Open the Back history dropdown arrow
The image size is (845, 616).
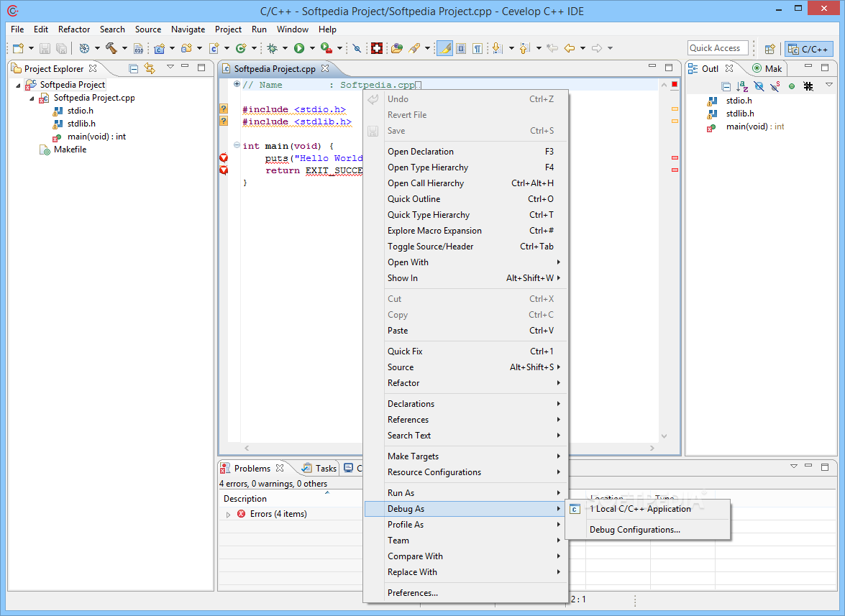coord(583,48)
